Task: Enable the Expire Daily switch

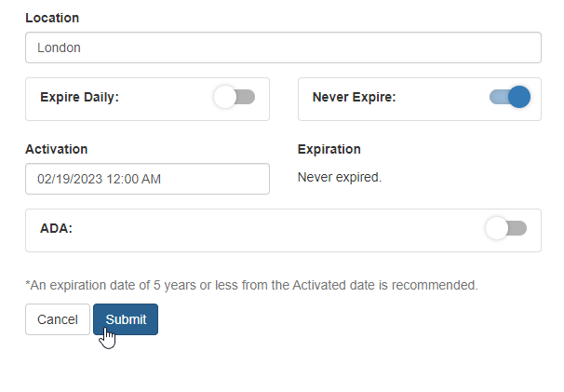Action: click(x=235, y=97)
